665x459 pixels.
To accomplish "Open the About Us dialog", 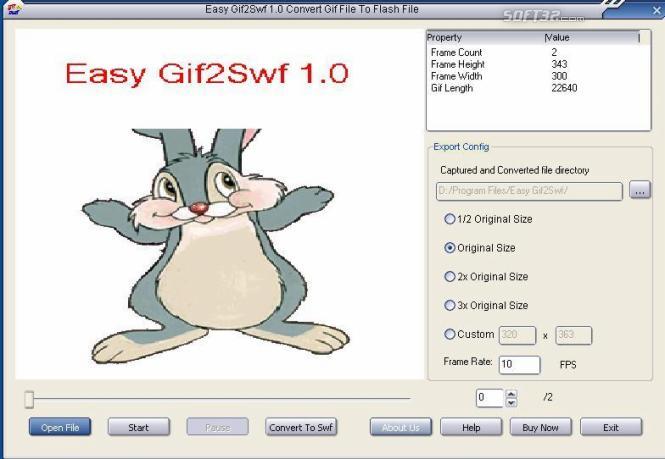I will click(401, 427).
